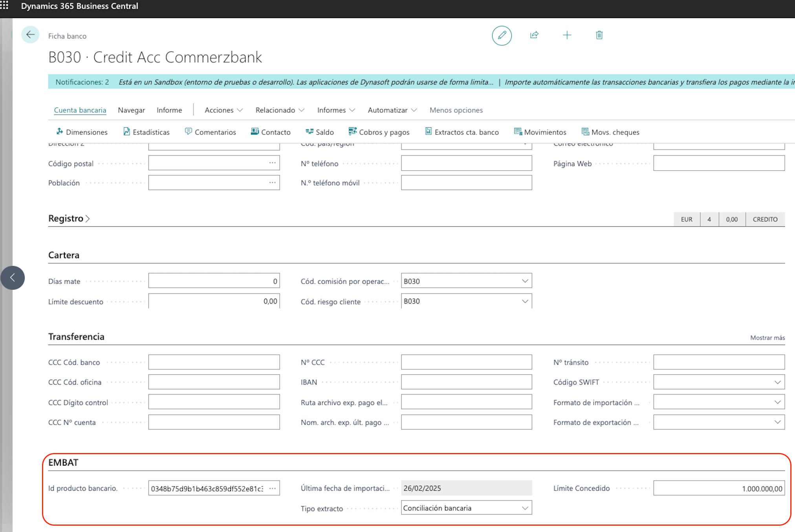Click the Última fecha de importación value
Viewport: 795px width, 532px height.
467,488
